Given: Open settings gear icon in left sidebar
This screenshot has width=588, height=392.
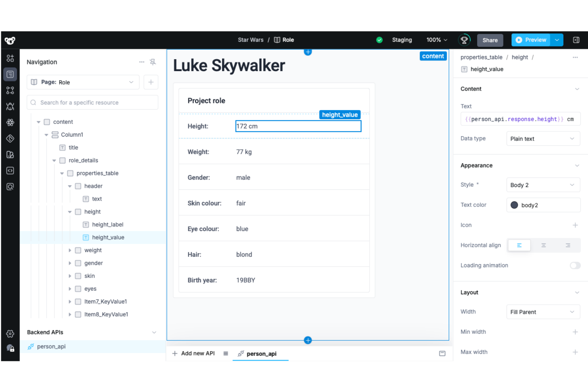Looking at the screenshot, I should coord(10,334).
